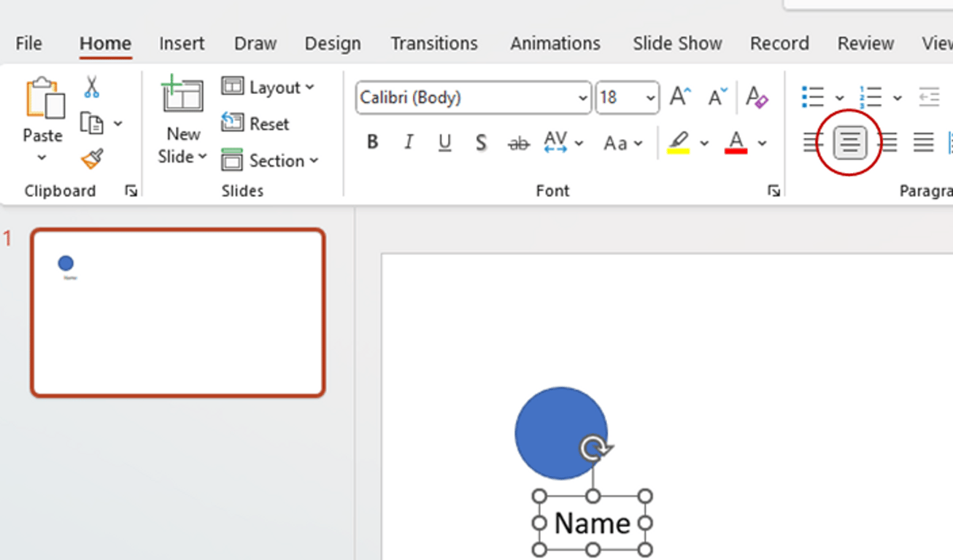Apply numbered list formatting
Screen dimensions: 953x560
pyautogui.click(x=871, y=97)
